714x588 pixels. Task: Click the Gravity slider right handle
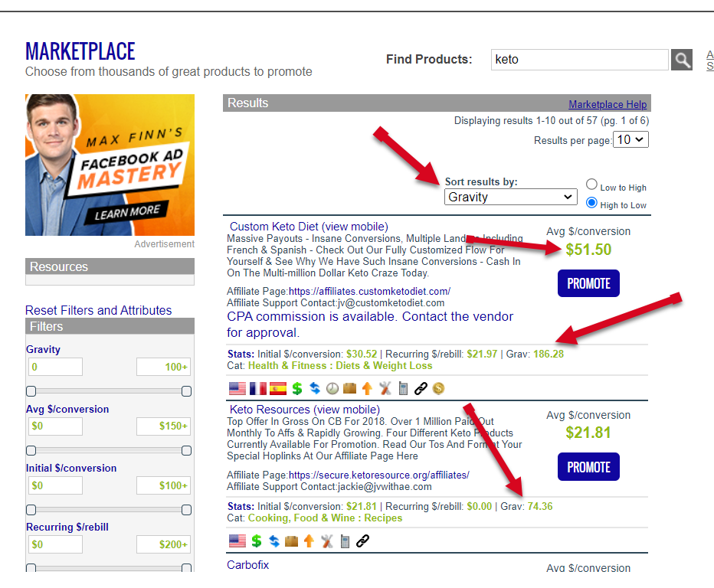tap(186, 391)
